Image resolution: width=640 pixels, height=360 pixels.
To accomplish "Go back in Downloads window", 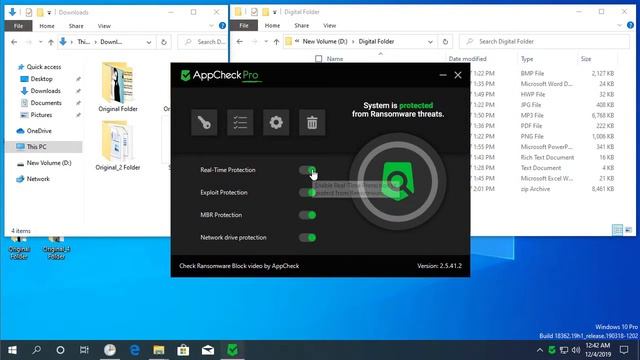I will click(14, 42).
